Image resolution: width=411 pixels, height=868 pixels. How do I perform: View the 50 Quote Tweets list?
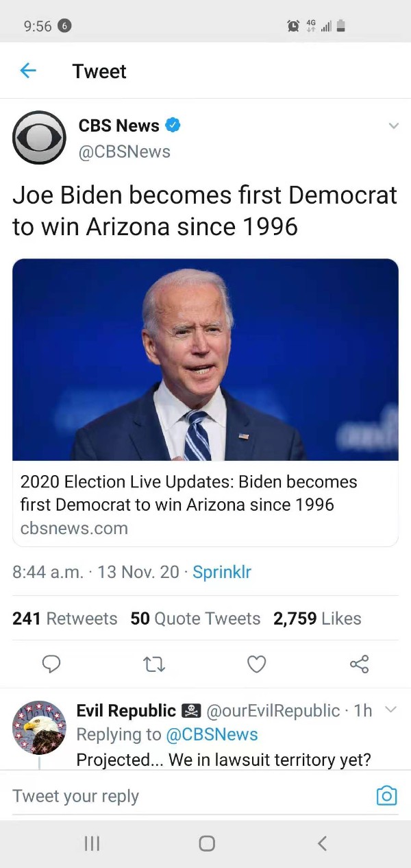pos(195,618)
